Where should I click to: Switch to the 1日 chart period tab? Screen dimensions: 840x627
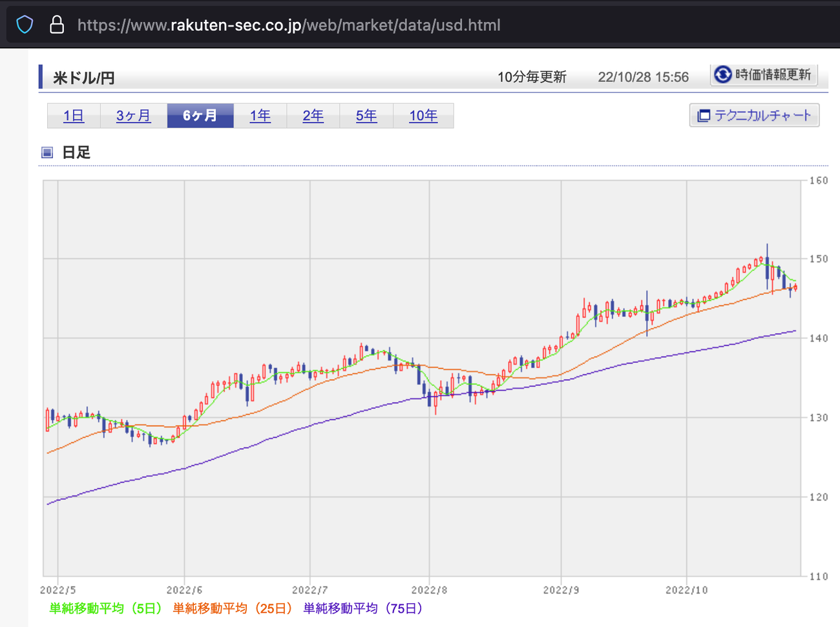pos(74,115)
